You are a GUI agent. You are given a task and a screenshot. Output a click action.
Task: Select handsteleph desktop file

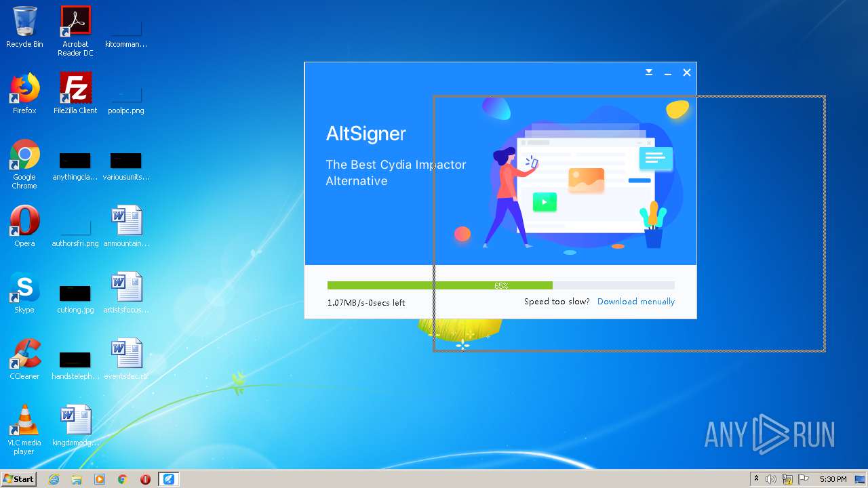click(x=75, y=365)
